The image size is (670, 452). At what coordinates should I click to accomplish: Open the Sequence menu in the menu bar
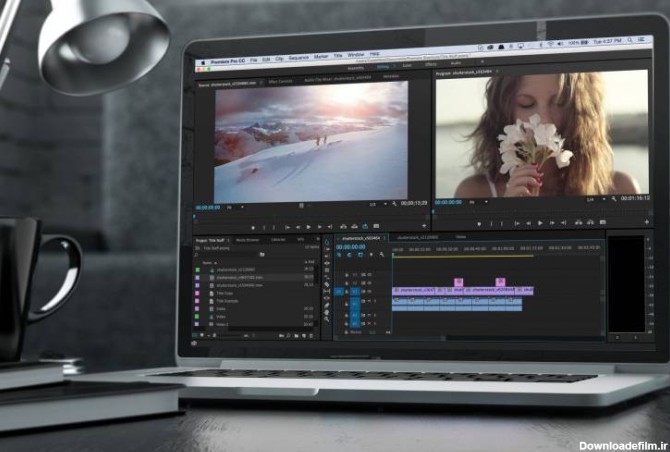click(299, 54)
